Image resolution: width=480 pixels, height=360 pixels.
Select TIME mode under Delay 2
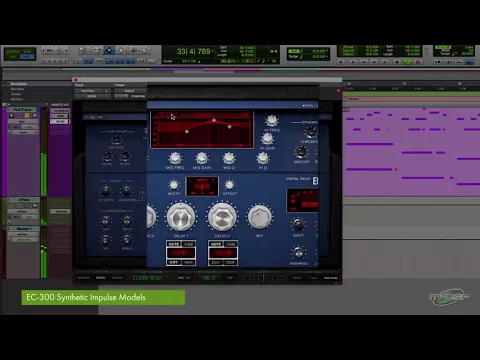[231, 244]
